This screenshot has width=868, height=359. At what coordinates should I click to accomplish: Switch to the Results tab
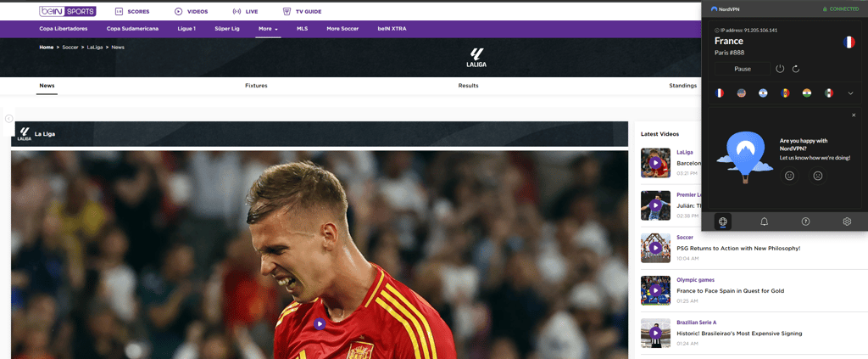point(468,86)
